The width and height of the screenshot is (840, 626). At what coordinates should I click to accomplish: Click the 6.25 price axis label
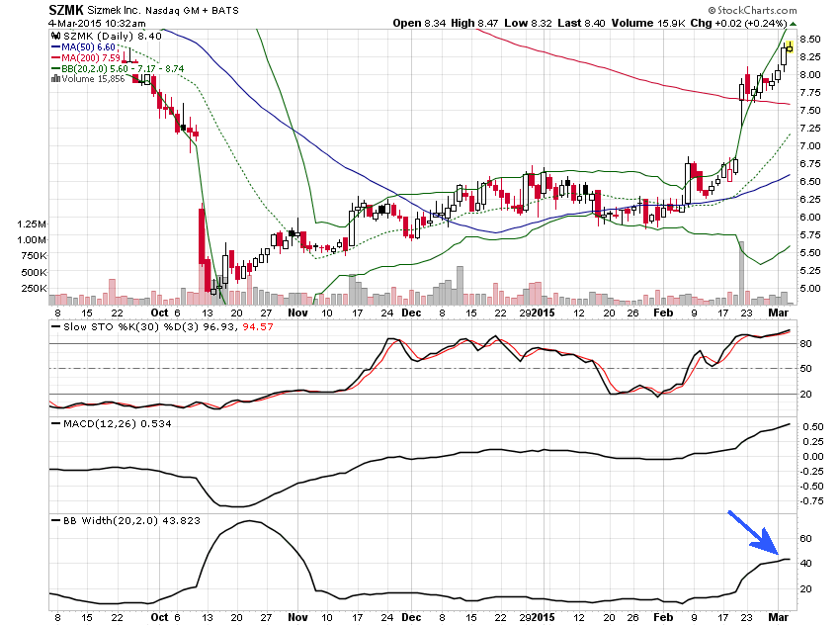point(810,200)
